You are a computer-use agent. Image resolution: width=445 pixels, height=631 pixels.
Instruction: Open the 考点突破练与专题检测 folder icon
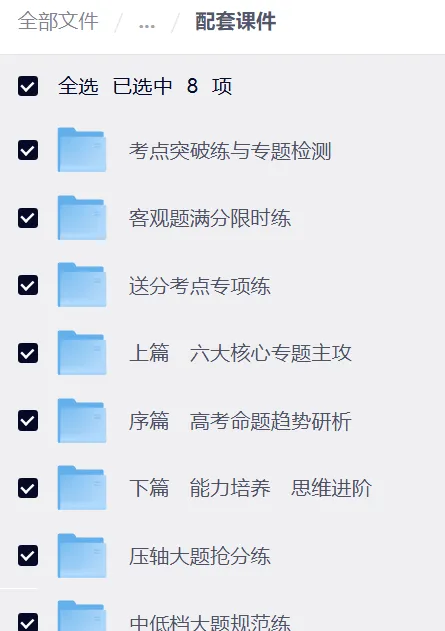pos(82,150)
